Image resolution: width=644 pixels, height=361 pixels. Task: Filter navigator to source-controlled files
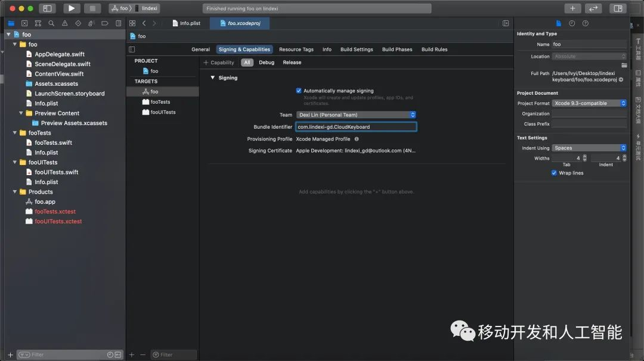[118, 355]
